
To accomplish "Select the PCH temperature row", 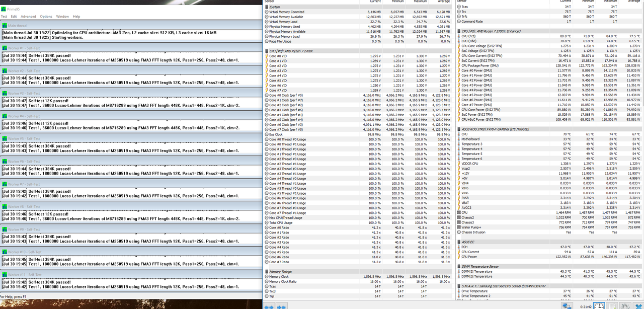I will coord(549,247).
